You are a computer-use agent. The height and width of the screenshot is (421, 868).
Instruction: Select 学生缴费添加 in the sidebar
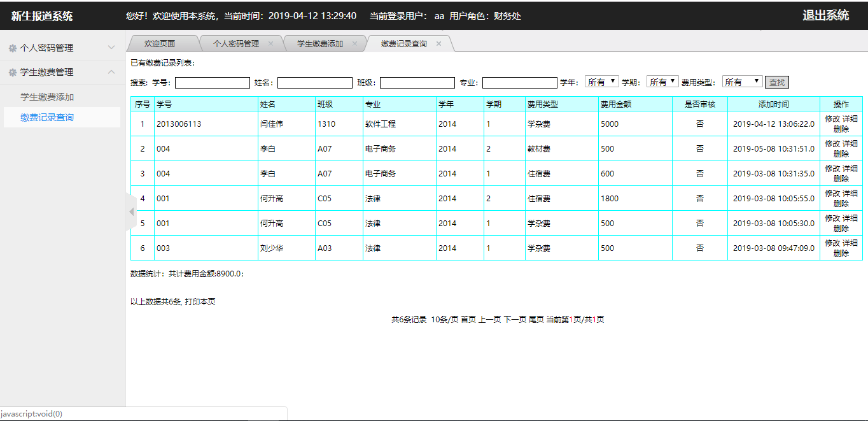coord(47,97)
